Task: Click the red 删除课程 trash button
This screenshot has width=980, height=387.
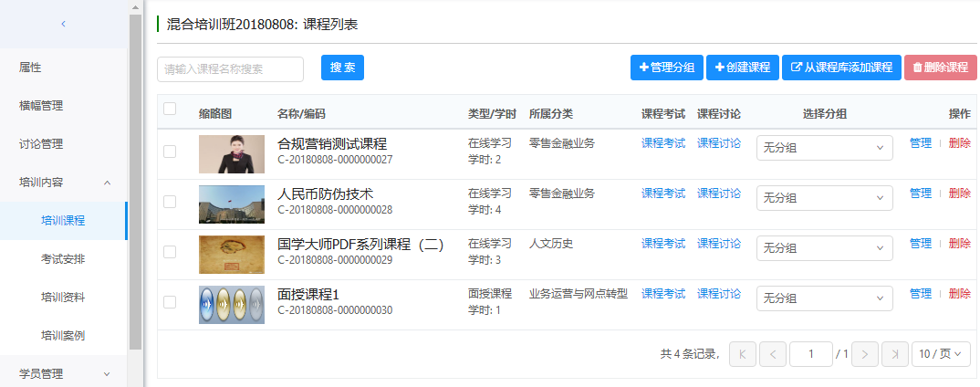Action: coord(940,68)
